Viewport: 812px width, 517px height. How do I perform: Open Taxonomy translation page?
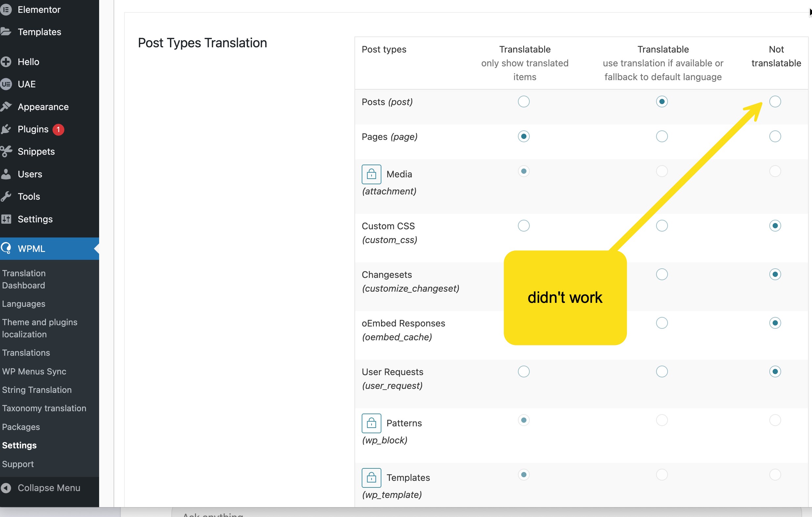tap(44, 408)
